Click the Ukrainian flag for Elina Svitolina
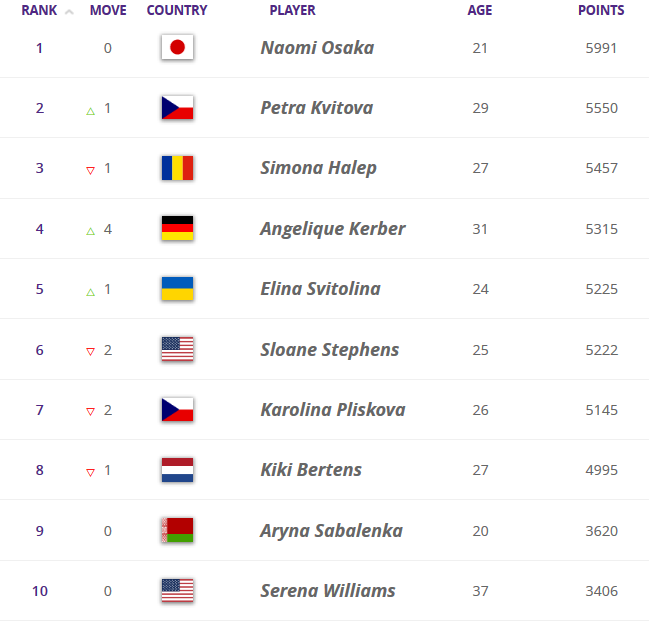649x623 pixels. point(177,289)
